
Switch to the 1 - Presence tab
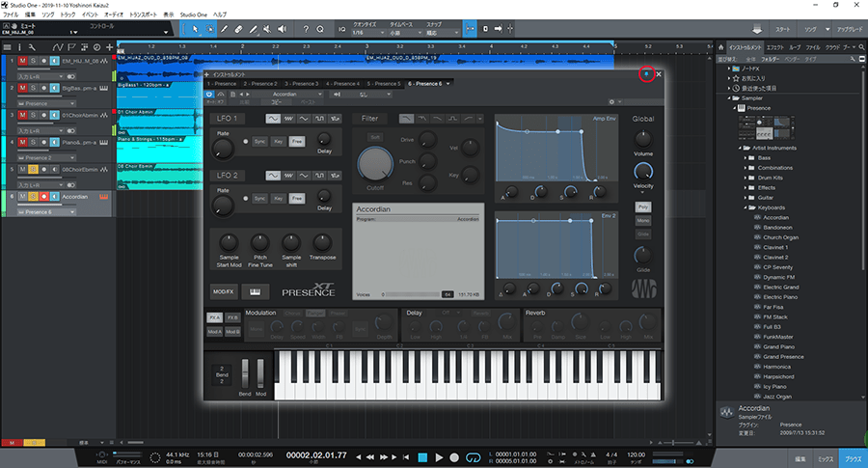222,84
